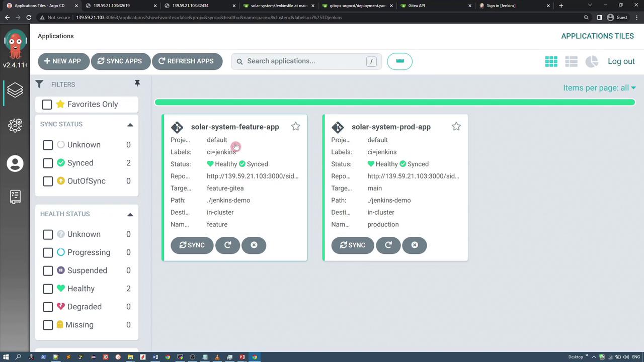Image resolution: width=644 pixels, height=362 pixels.
Task: Check the OutOfSync filter checkbox
Action: pyautogui.click(x=48, y=181)
